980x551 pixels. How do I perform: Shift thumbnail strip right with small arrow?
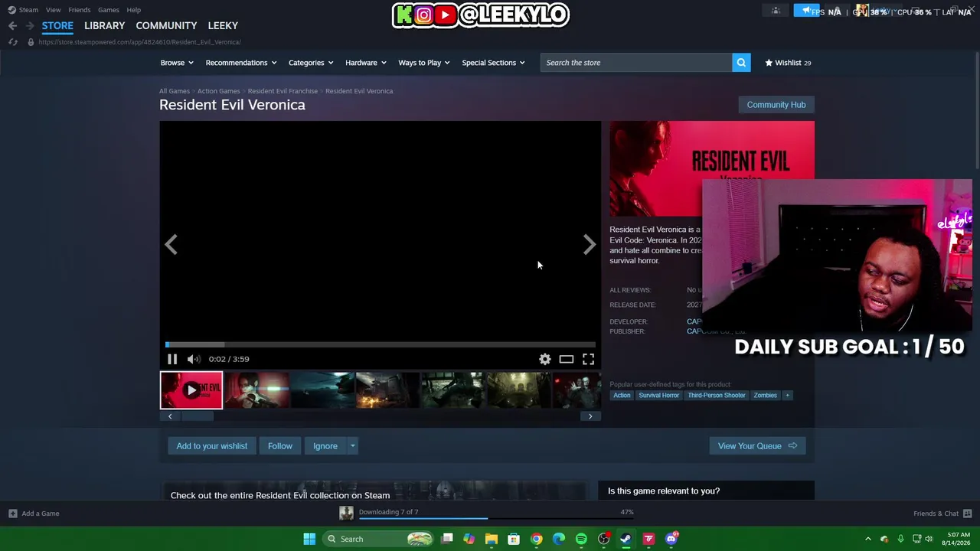coord(590,416)
